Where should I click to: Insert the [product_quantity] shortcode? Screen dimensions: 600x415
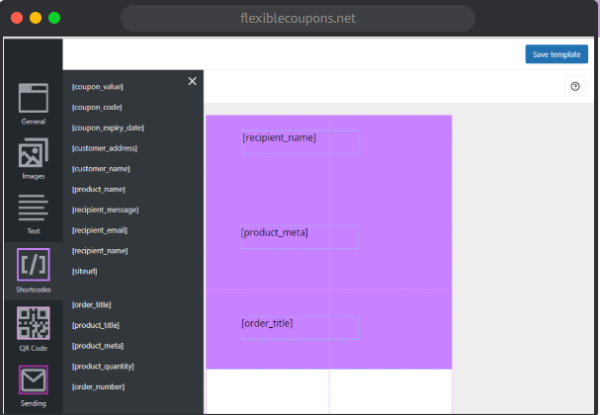tap(103, 366)
